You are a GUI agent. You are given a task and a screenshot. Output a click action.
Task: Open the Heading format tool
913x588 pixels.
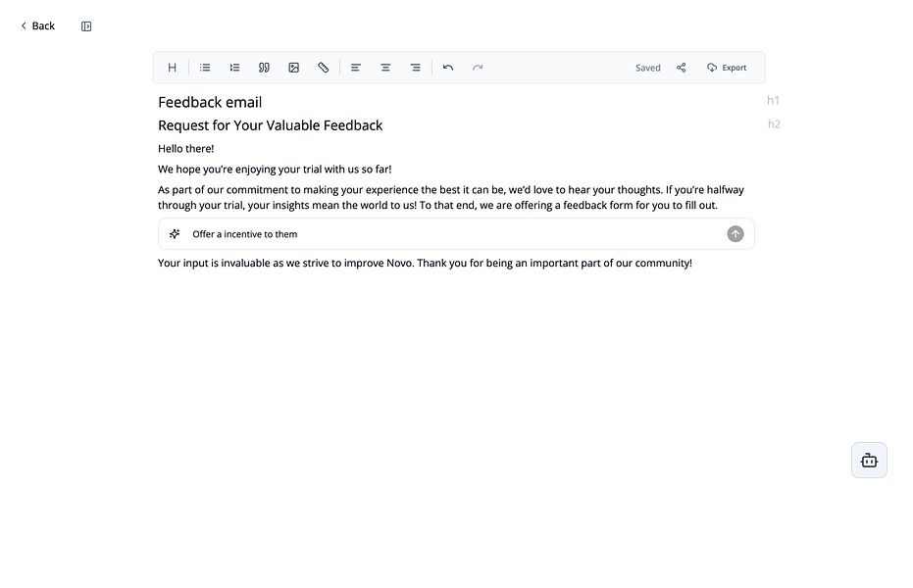pos(172,68)
